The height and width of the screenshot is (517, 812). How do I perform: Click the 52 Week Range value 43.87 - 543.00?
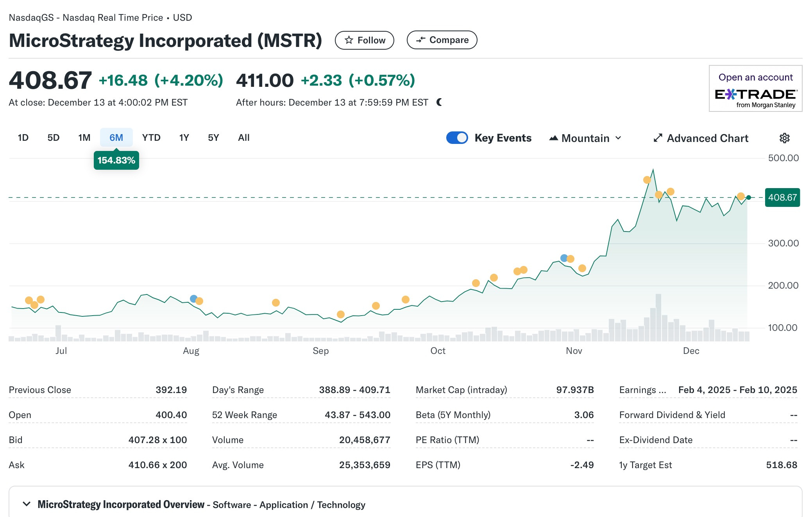coord(358,415)
